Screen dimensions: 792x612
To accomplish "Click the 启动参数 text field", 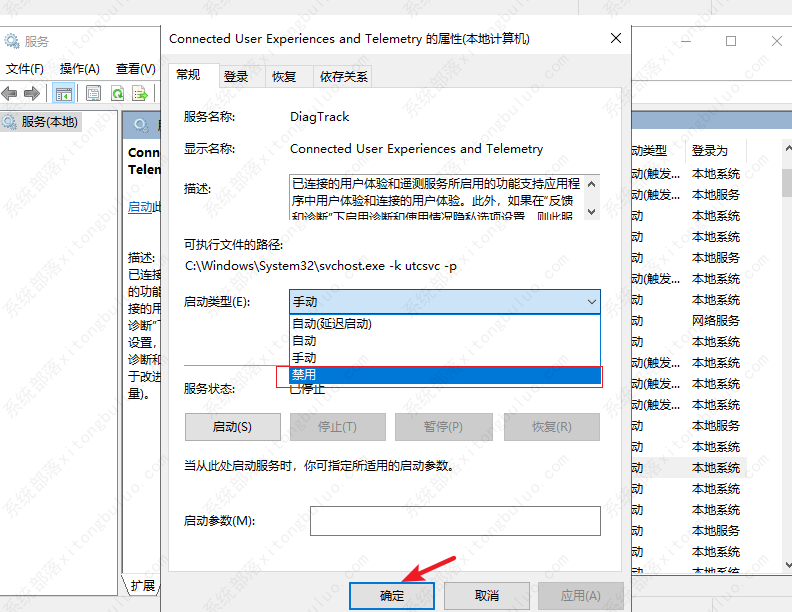I will click(455, 521).
